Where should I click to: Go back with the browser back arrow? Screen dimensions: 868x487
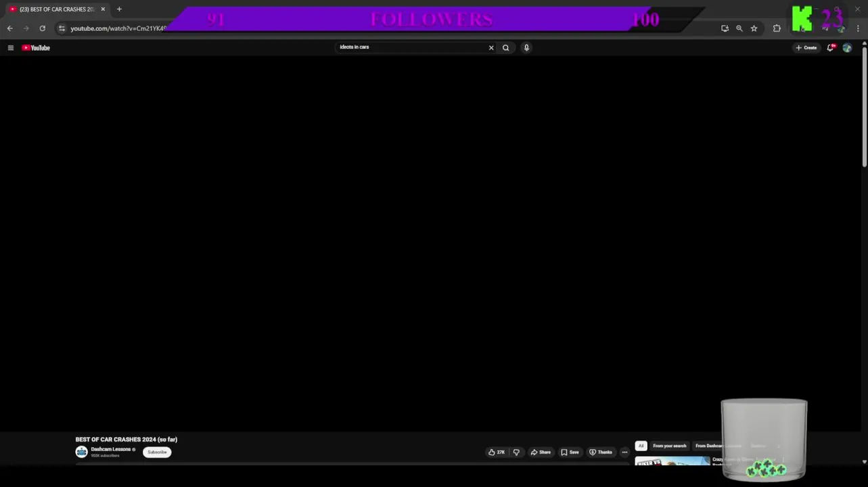[x=9, y=28]
